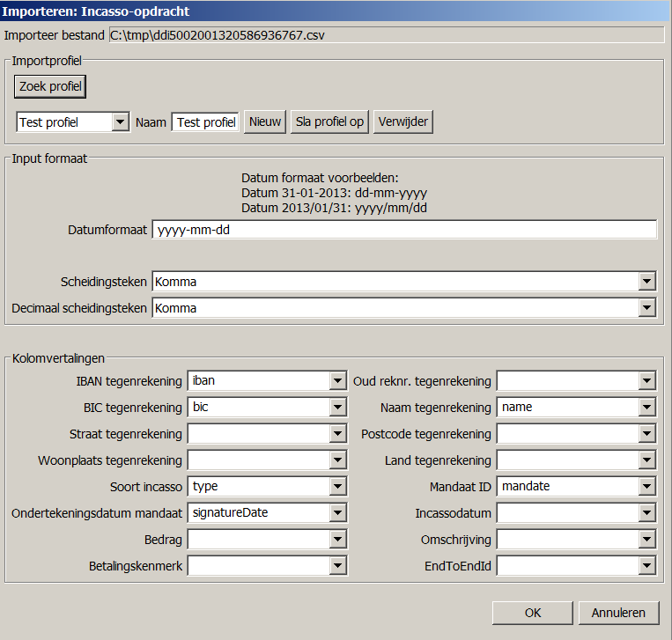This screenshot has height=640, width=672.
Task: Click the Annuleren button
Action: click(x=618, y=613)
